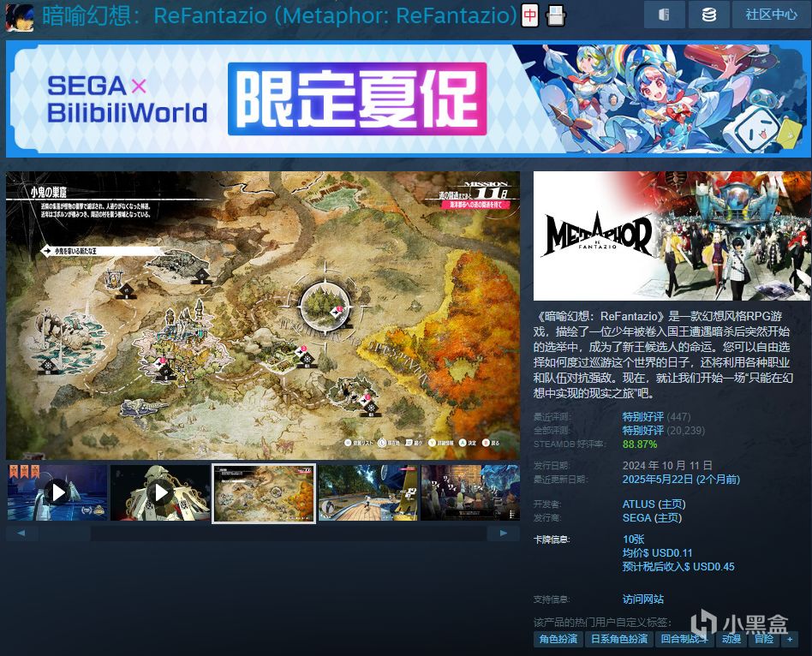
Task: Click the SteamDB rating 88.87% value
Action: (x=640, y=444)
